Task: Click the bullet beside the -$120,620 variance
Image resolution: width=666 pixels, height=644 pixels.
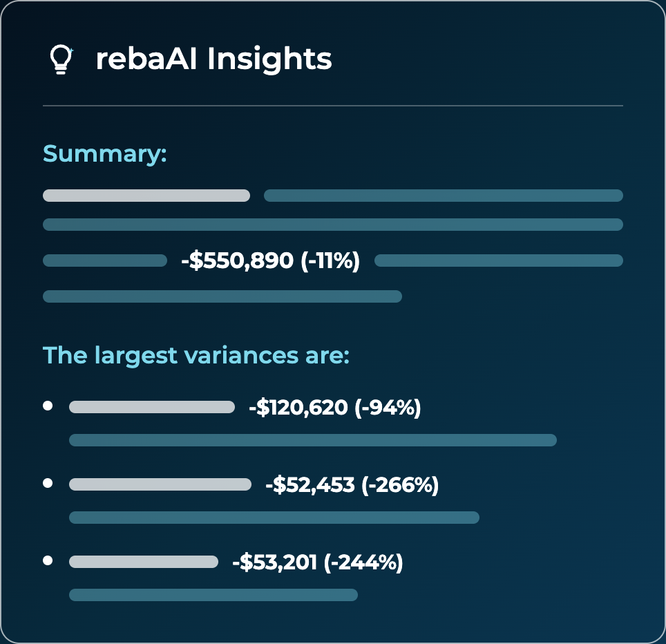Action: 48,406
